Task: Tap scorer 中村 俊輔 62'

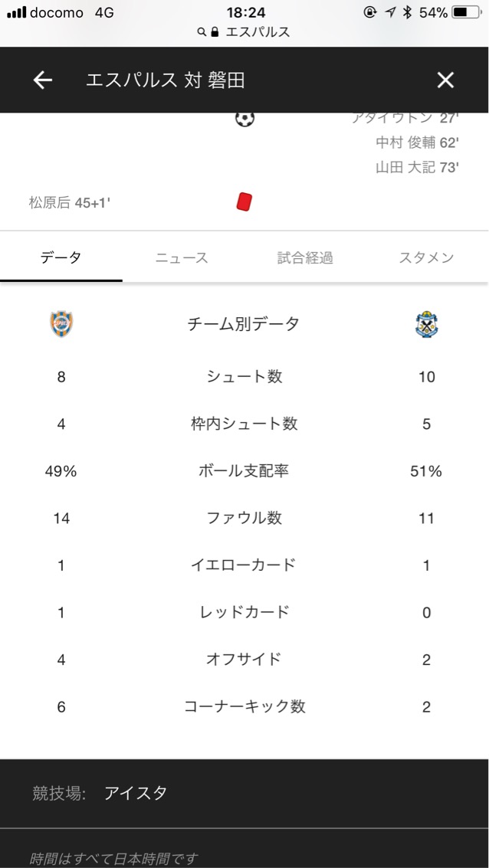Action: 417,142
